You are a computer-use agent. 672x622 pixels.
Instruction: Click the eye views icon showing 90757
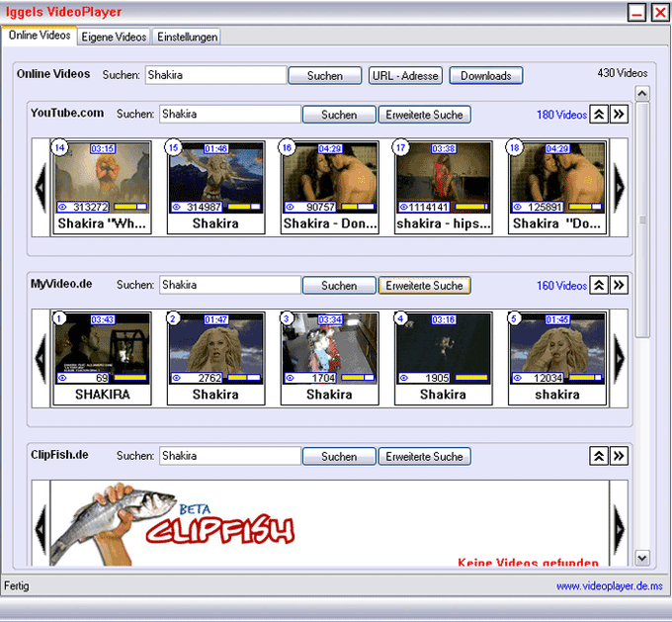[291, 208]
